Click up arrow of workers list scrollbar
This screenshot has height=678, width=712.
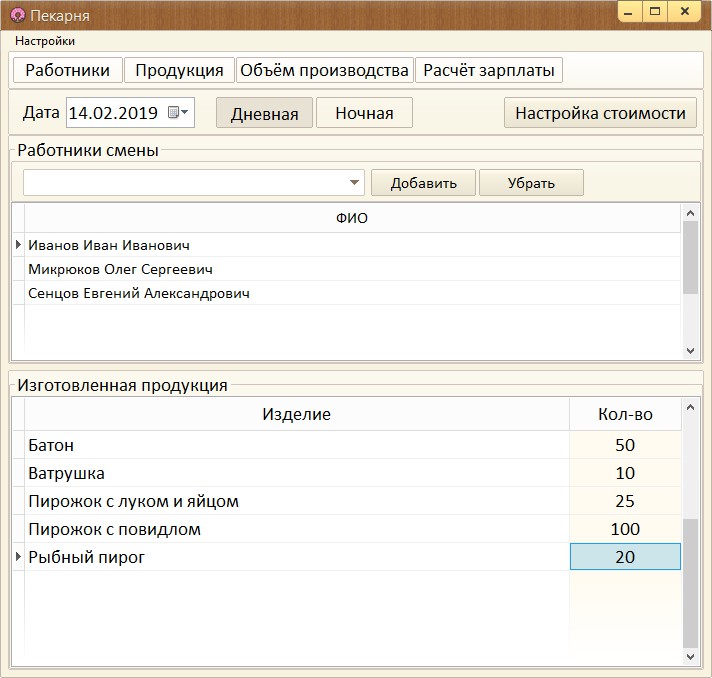pos(691,213)
